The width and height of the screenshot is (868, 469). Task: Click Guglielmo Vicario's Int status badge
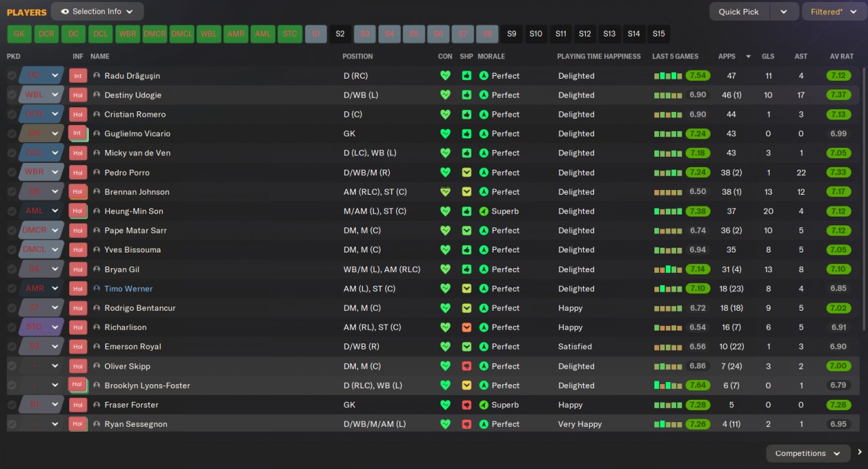(78, 134)
